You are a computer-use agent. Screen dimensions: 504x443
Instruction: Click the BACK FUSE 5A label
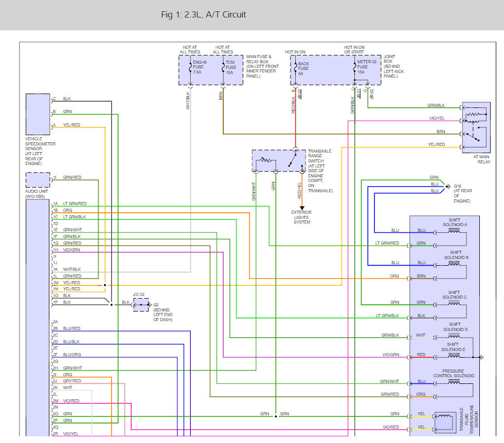pos(303,69)
